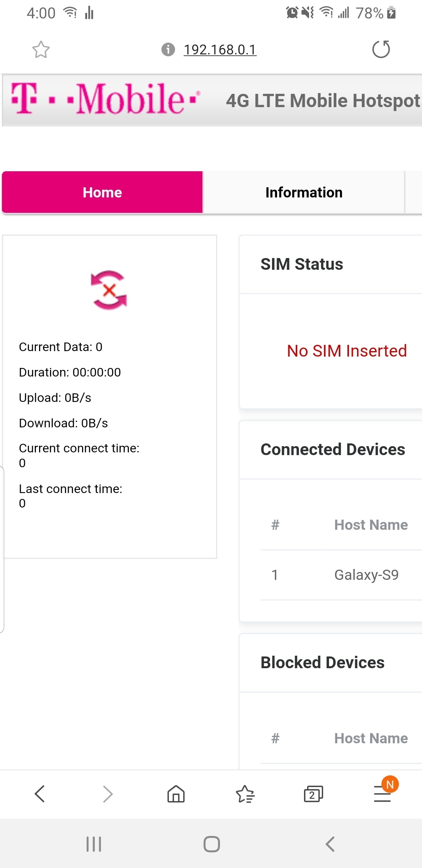Image resolution: width=422 pixels, height=868 pixels.
Task: Click Host Name header under Blocked Devices
Action: [x=371, y=738]
